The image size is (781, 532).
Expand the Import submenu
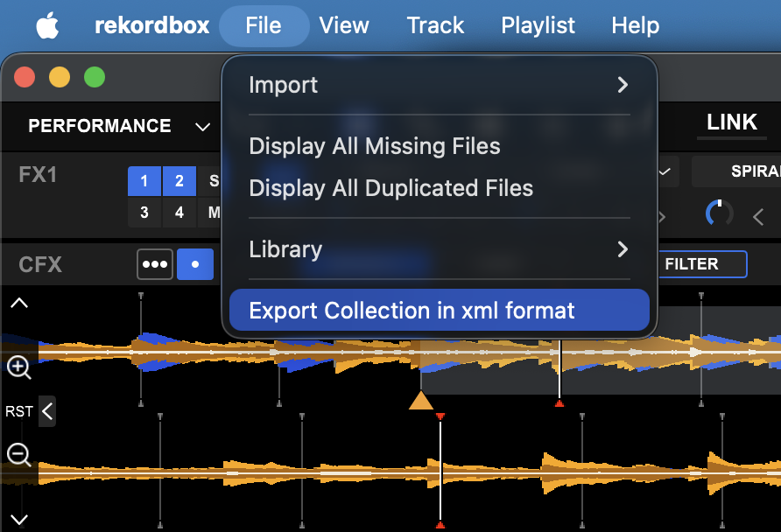[440, 85]
